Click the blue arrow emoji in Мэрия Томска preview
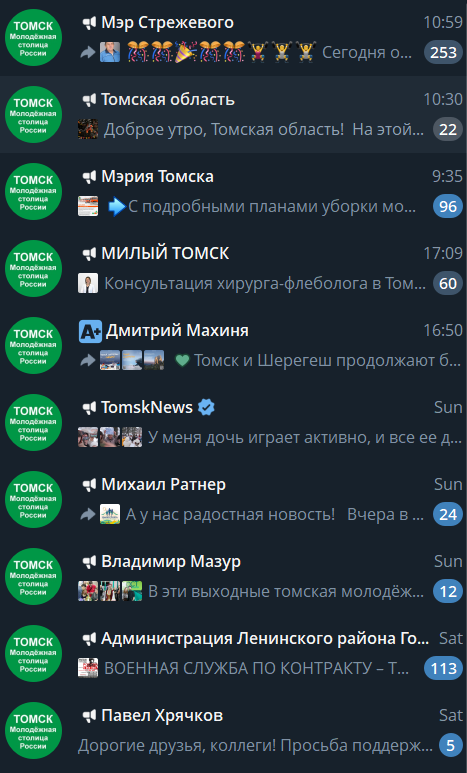Screen dimensions: 467x773 (x=117, y=207)
